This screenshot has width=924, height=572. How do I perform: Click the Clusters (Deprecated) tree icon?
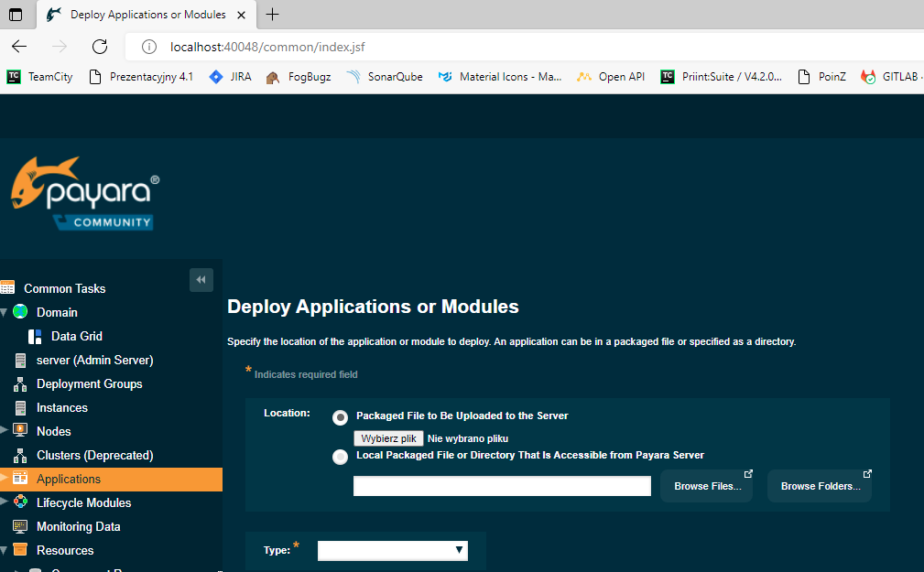20,456
